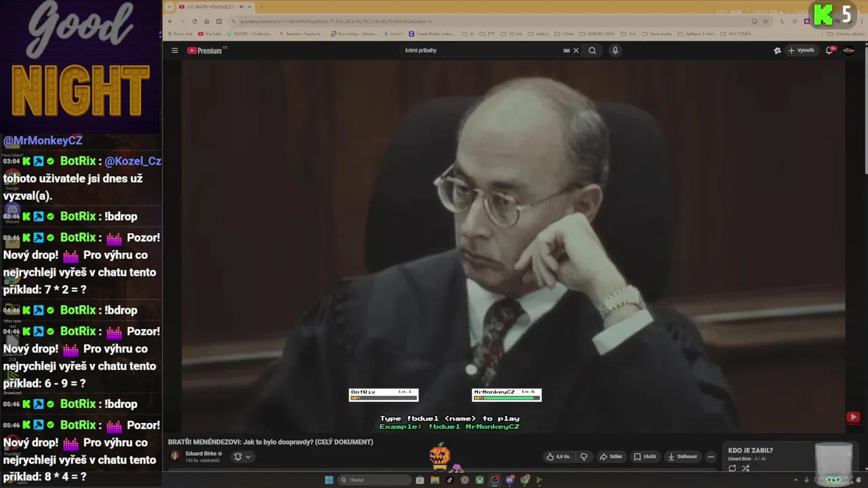Start voice search with the microphone

coord(615,50)
